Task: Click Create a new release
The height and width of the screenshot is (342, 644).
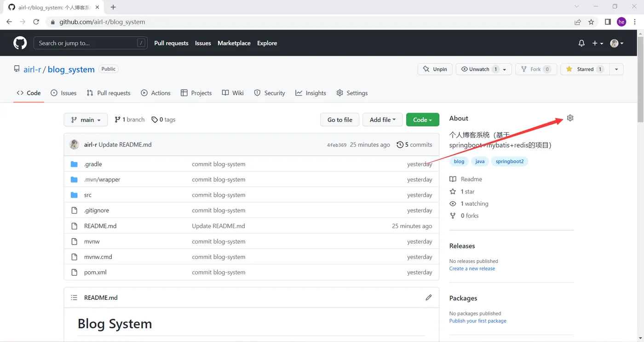Action: click(x=472, y=268)
